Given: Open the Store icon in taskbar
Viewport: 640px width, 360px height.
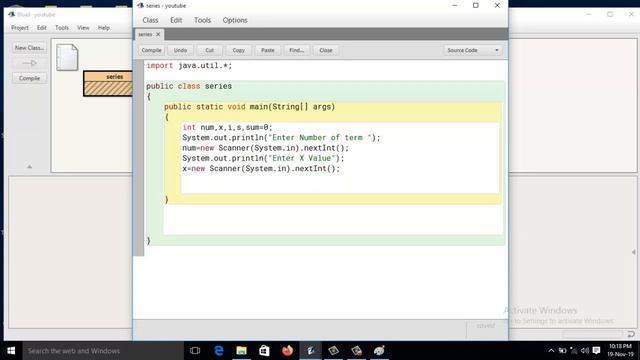Looking at the screenshot, I should coord(264,351).
